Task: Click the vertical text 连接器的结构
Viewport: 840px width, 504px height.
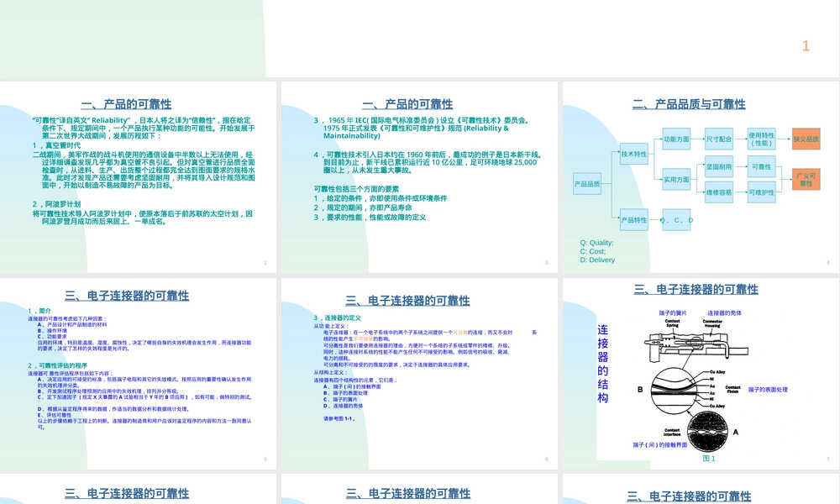Action: point(602,364)
